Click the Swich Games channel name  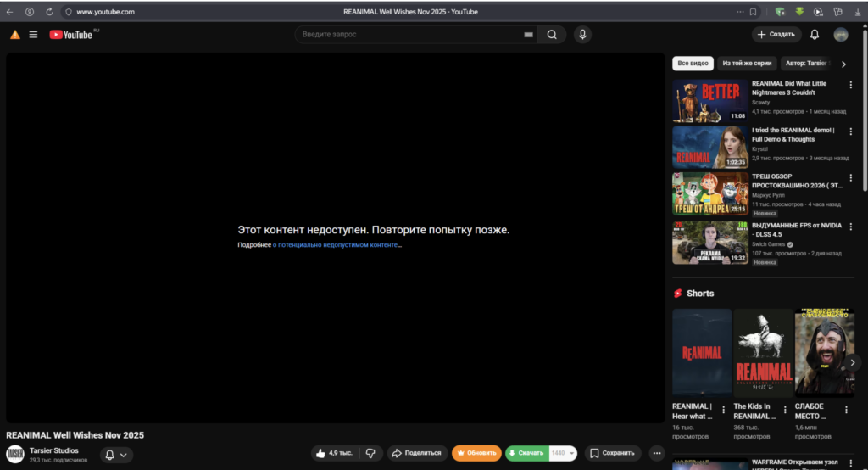coord(768,244)
